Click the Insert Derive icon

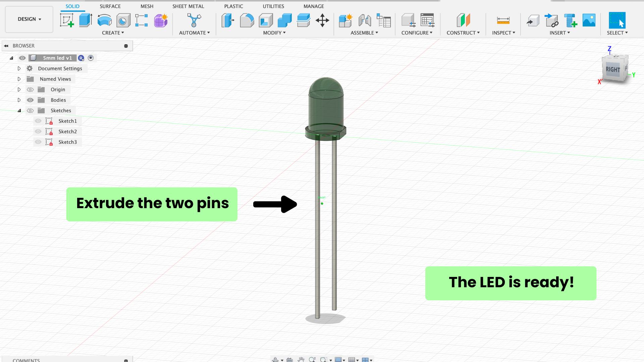point(533,20)
